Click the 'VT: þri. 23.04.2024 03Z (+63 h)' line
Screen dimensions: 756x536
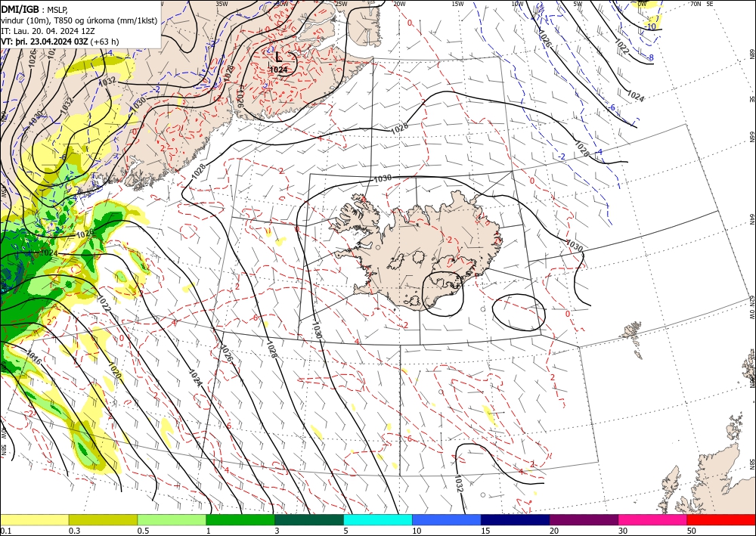coord(60,42)
